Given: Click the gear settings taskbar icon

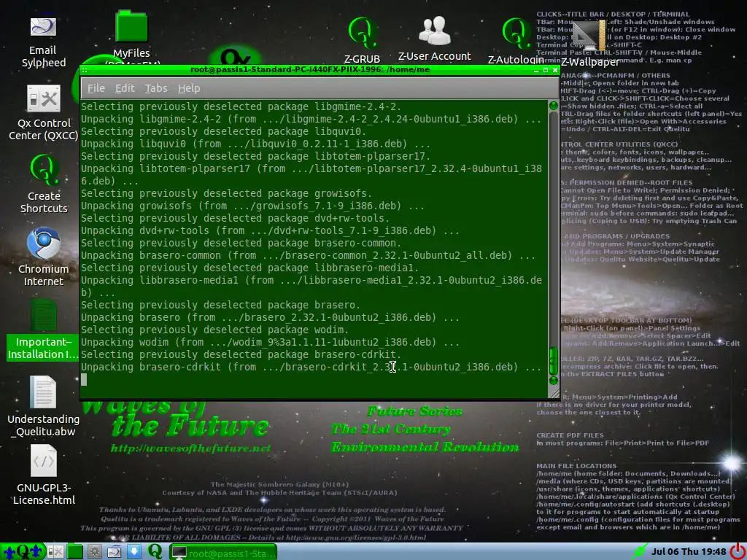Looking at the screenshot, I should click(x=94, y=552).
